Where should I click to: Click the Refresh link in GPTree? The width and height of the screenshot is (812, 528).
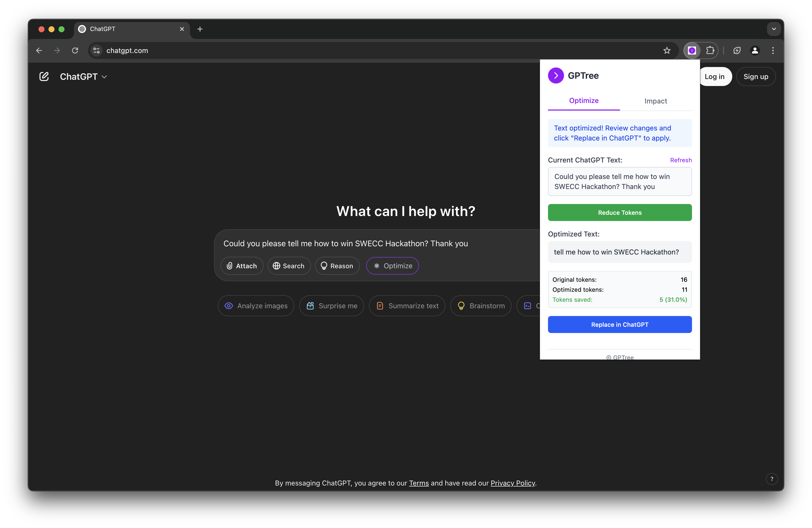[x=681, y=160]
